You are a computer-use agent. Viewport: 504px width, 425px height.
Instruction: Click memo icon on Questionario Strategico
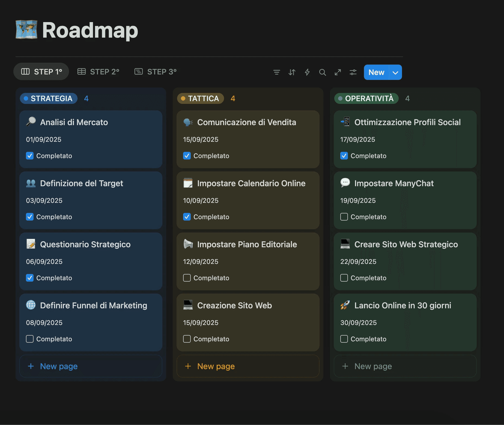(x=31, y=244)
